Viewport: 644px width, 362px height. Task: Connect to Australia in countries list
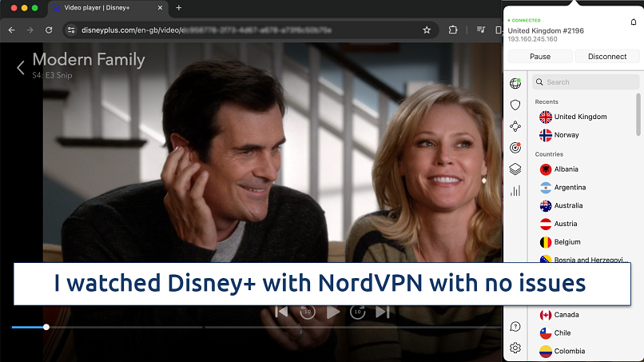pos(570,205)
